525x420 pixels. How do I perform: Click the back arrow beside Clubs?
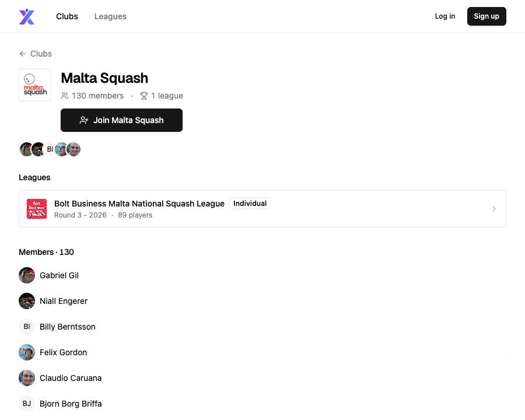22,54
